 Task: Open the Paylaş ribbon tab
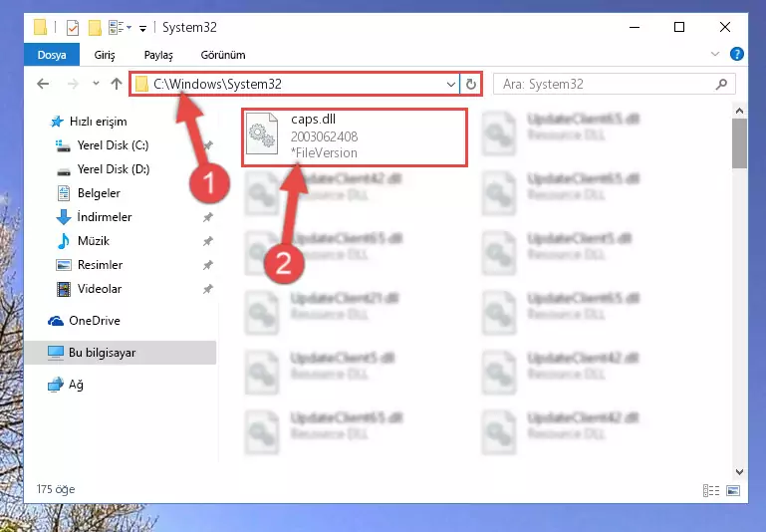click(x=158, y=55)
